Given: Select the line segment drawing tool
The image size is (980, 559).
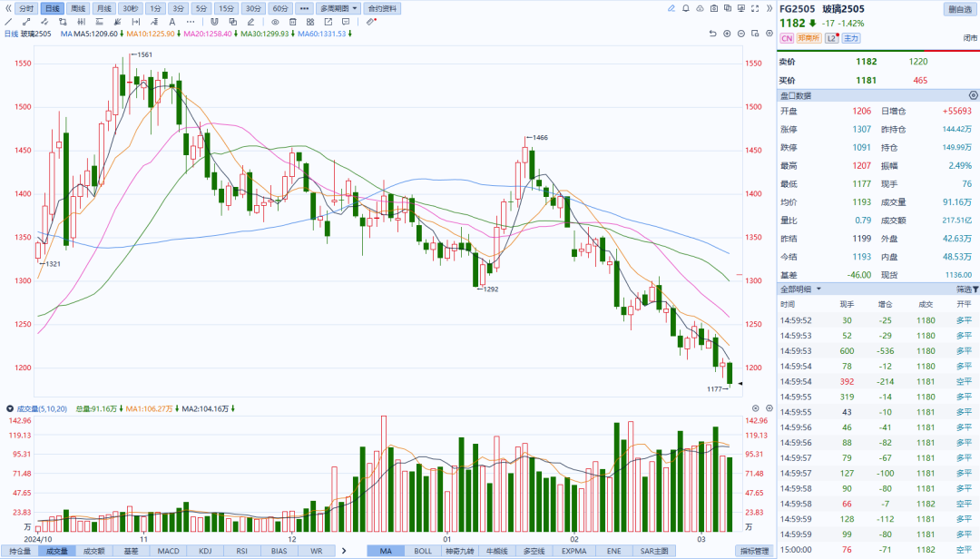Looking at the screenshot, I should pos(26,22).
